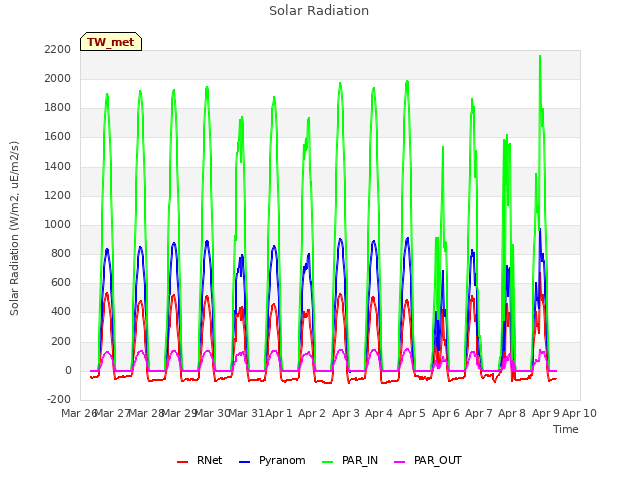Click the magenta PAR_OUT legend swatch
This screenshot has width=640, height=480.
click(400, 462)
